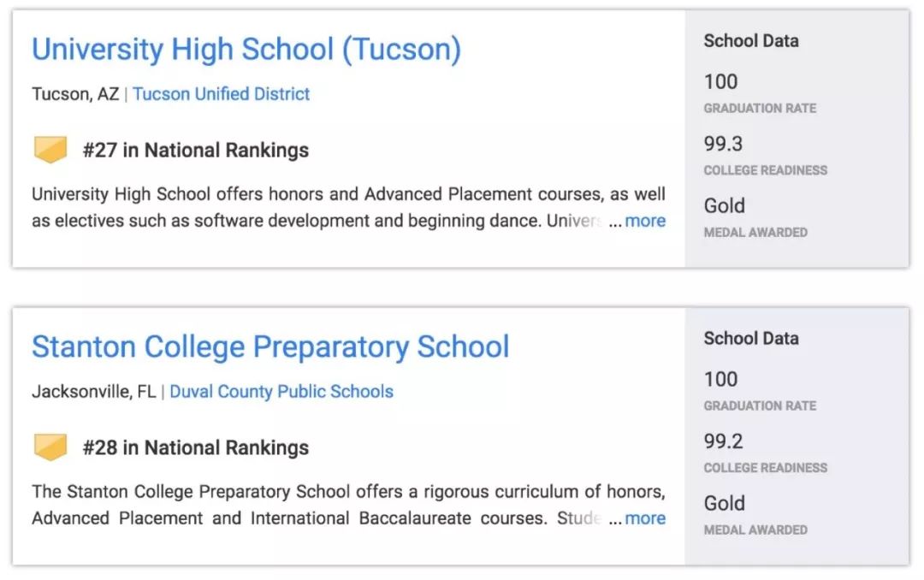Open Tucson Unified District link
The image size is (924, 580).
[221, 94]
